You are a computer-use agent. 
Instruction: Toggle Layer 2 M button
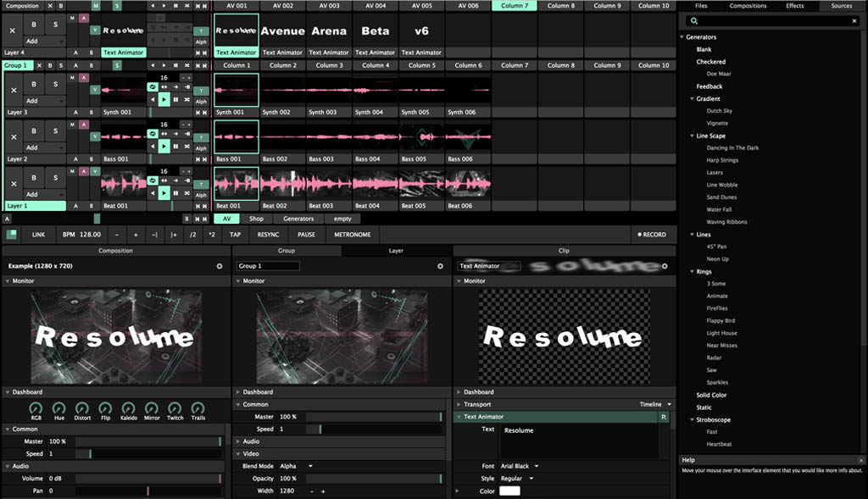[x=73, y=125]
